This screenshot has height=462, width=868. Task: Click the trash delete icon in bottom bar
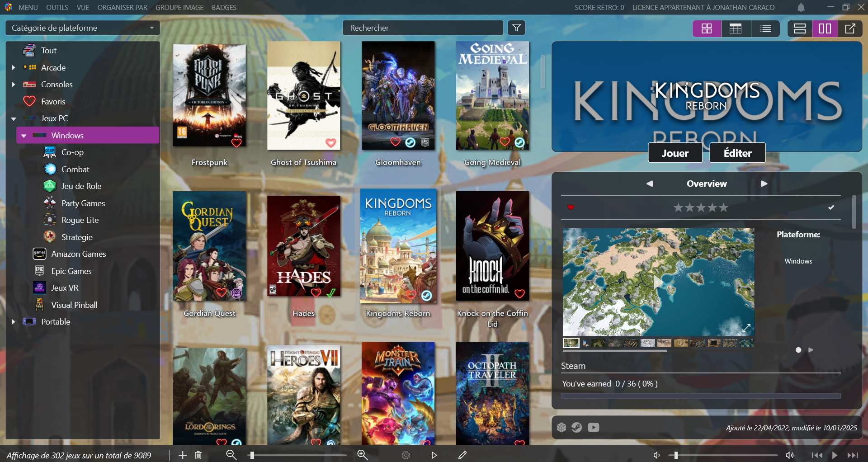point(198,455)
